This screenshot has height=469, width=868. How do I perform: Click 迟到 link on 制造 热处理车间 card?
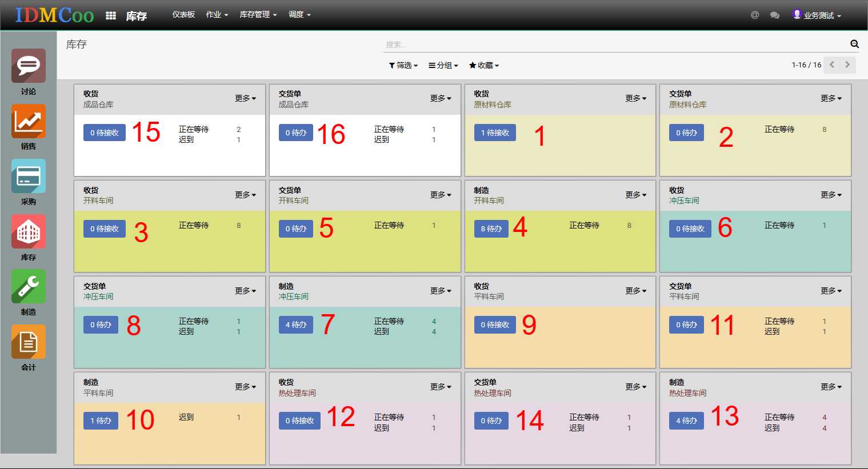[x=772, y=427]
